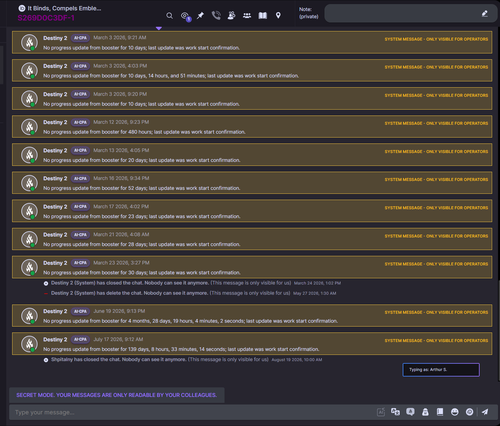Click the Destiny 2 avatar on March 3 9:21 AM message
This screenshot has height=426, width=500.
(29, 43)
